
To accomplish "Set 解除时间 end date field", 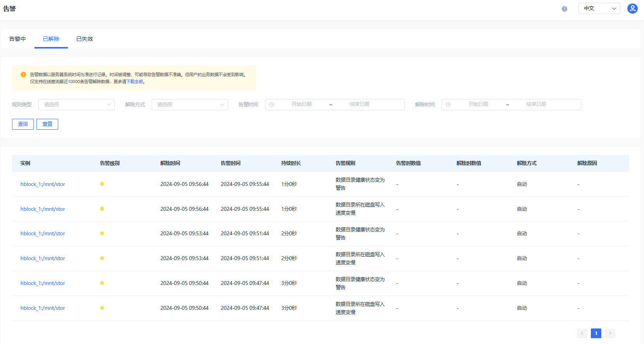I will click(x=536, y=104).
